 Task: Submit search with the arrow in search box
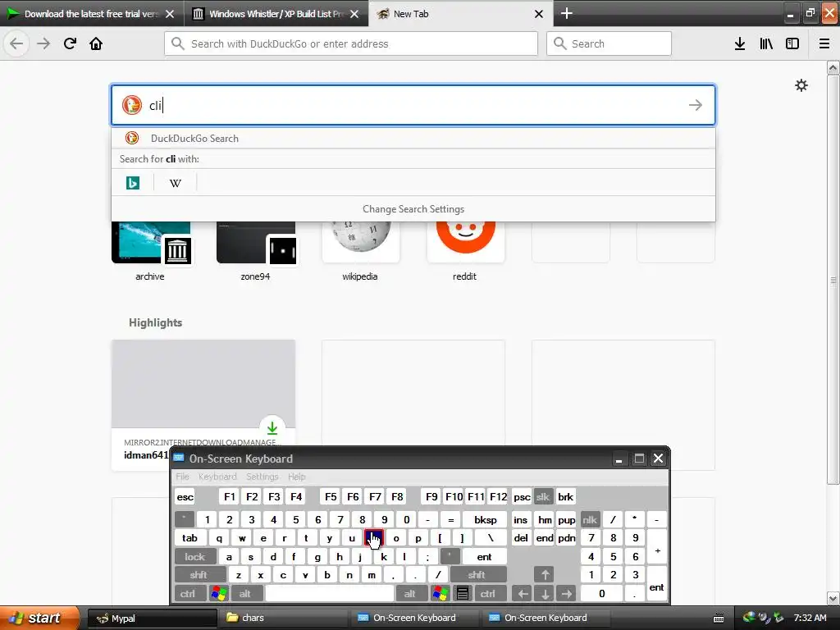[x=696, y=105]
